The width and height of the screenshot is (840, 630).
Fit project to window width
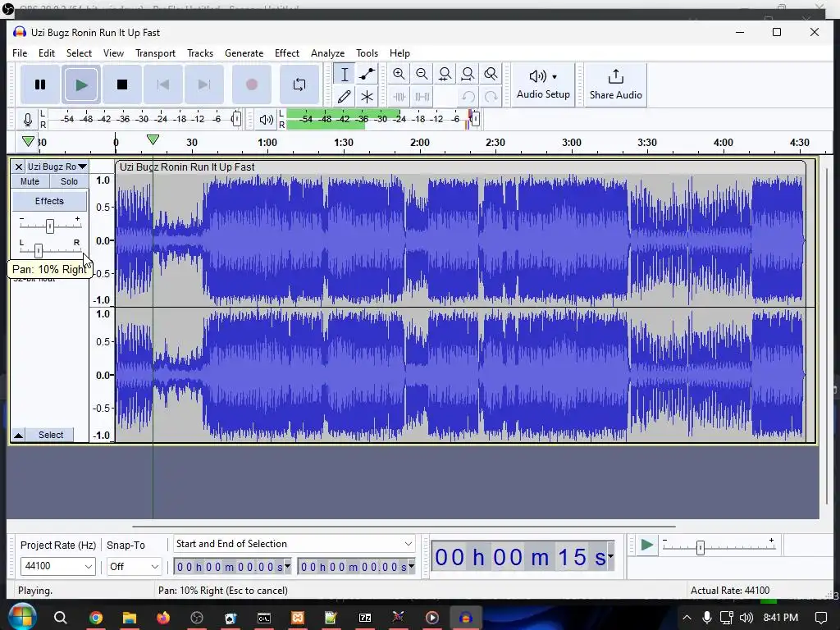click(468, 74)
